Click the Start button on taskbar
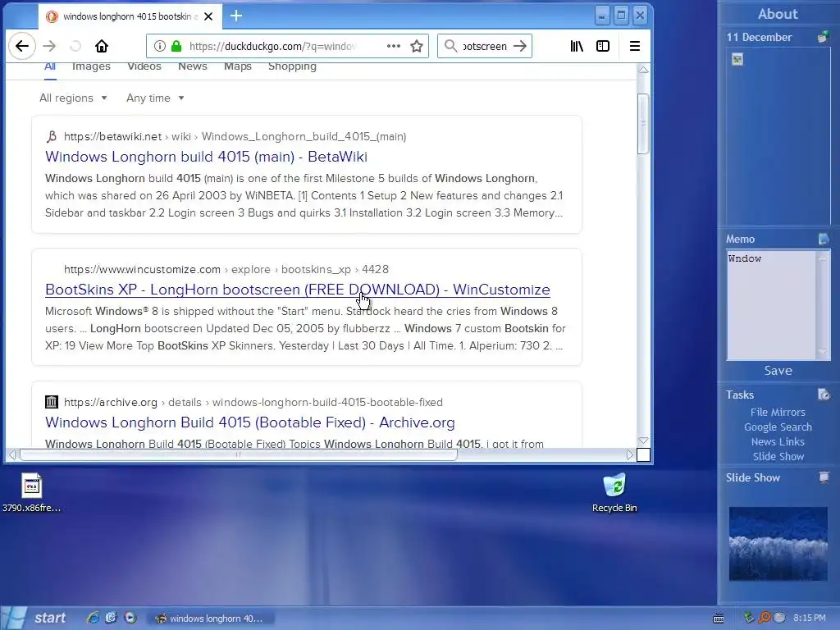The height and width of the screenshot is (630, 840). (34, 618)
